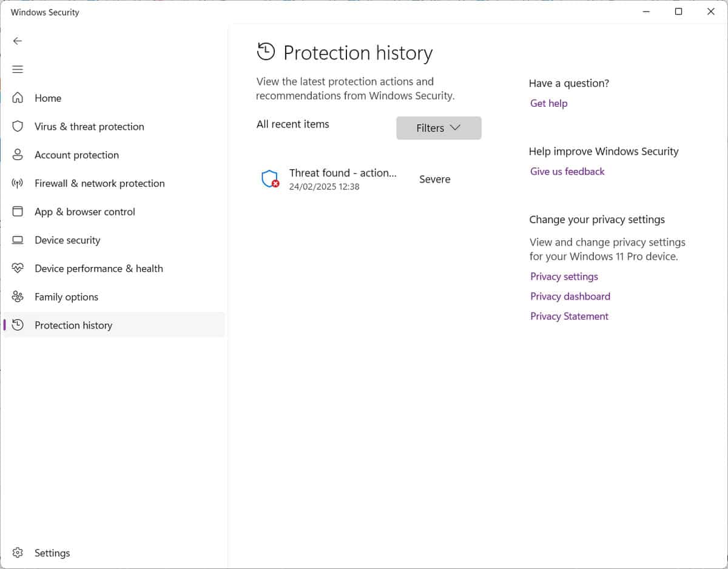
Task: Open the Home page
Action: pos(114,98)
